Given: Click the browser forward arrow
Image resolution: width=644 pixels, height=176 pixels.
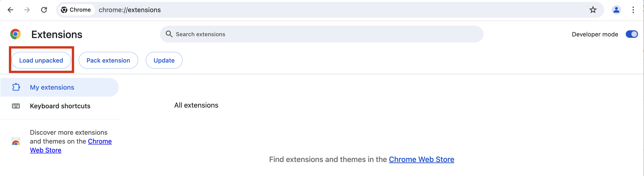Looking at the screenshot, I should pyautogui.click(x=27, y=10).
